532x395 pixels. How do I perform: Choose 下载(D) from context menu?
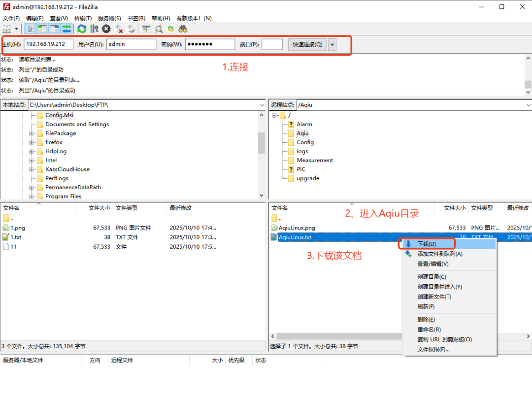pyautogui.click(x=427, y=244)
